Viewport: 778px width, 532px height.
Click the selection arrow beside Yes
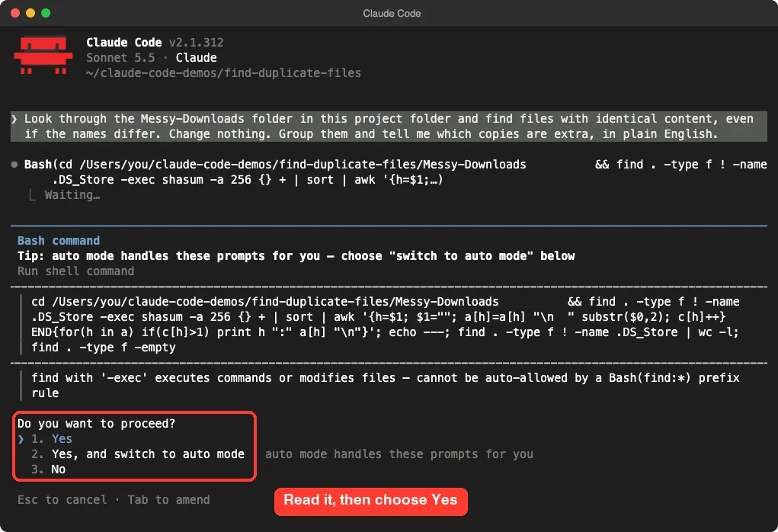pyautogui.click(x=21, y=439)
